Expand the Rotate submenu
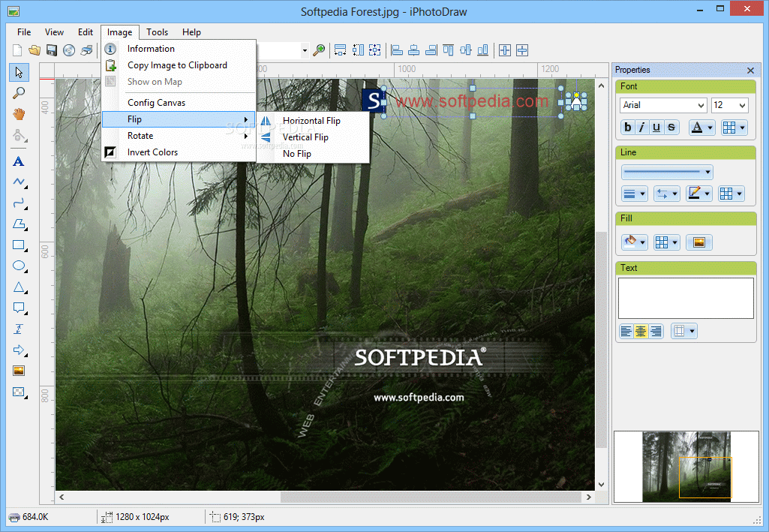 (179, 136)
